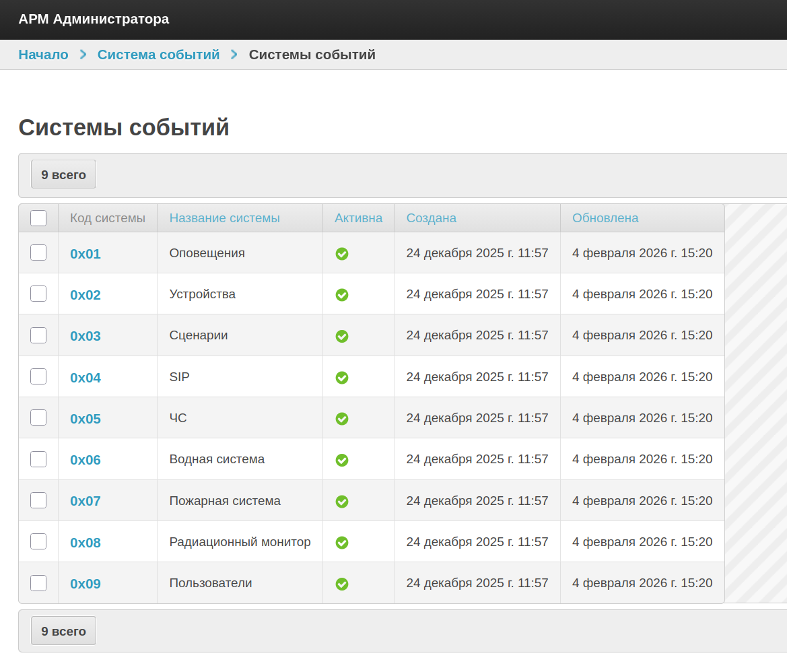The height and width of the screenshot is (672, 787).
Task: Click breadcrumb chevron after Система событий
Action: pos(234,54)
